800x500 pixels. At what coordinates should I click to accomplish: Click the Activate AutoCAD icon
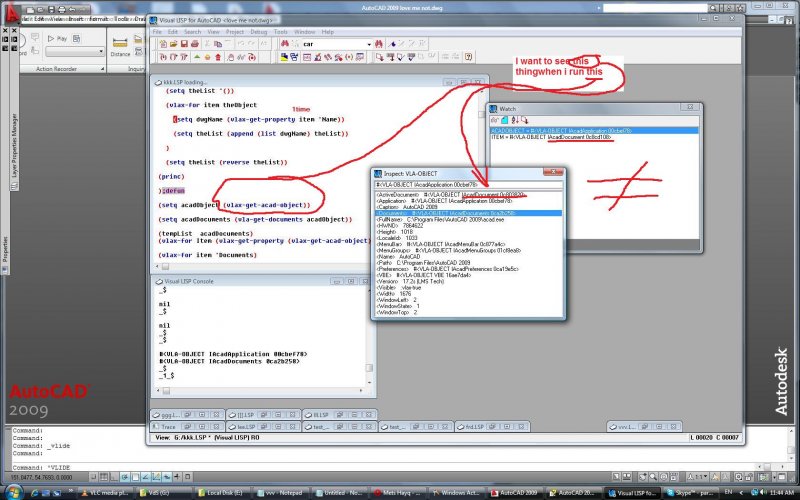(284, 57)
